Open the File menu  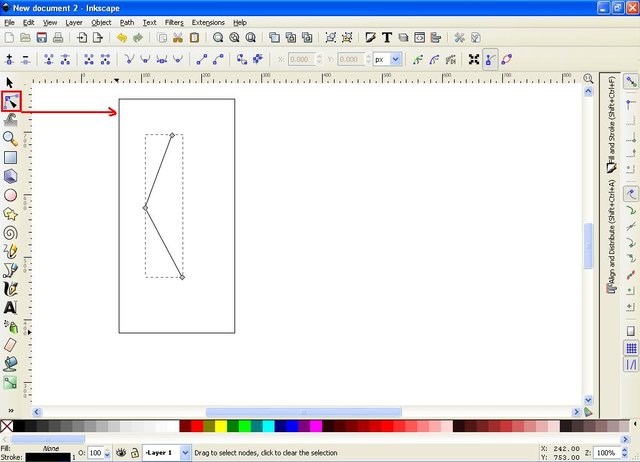9,23
